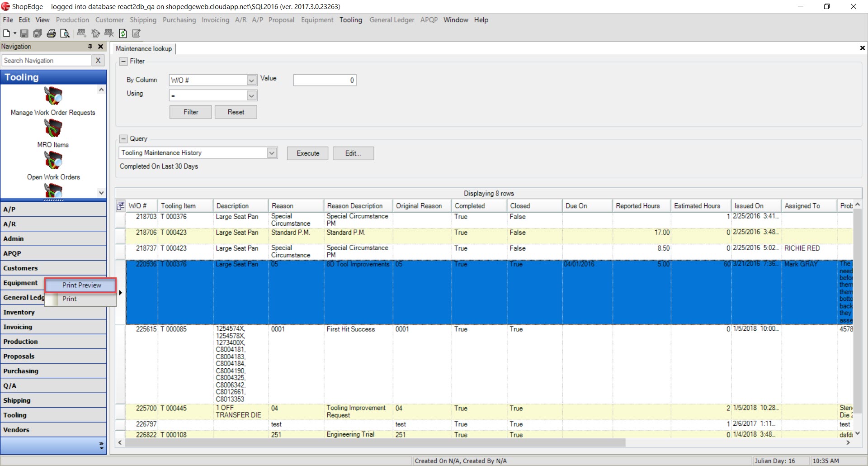Open the View menu
The width and height of the screenshot is (868, 466).
point(42,20)
